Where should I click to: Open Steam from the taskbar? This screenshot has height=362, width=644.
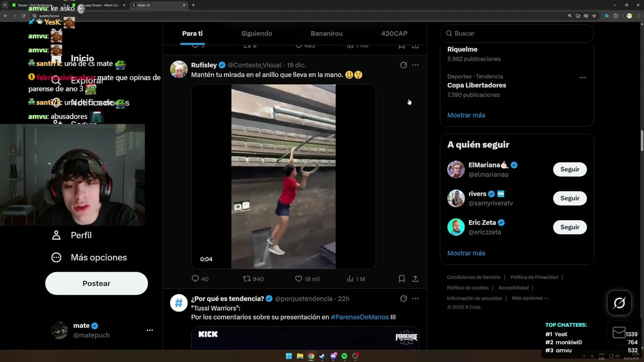click(322, 356)
